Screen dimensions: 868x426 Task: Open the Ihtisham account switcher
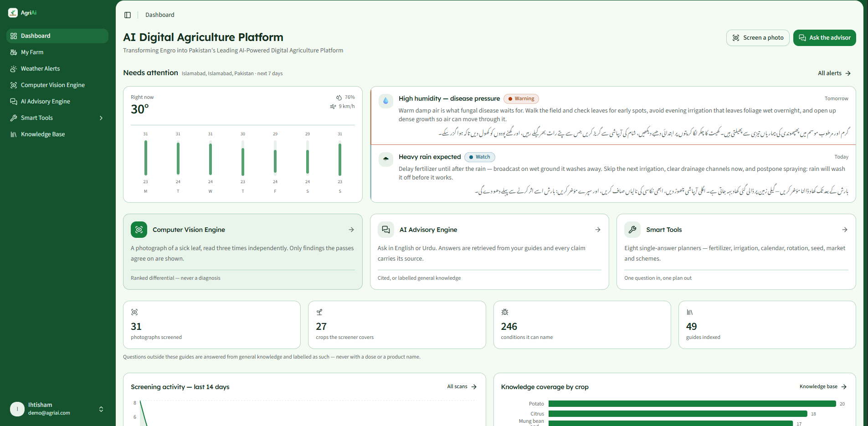pos(57,409)
